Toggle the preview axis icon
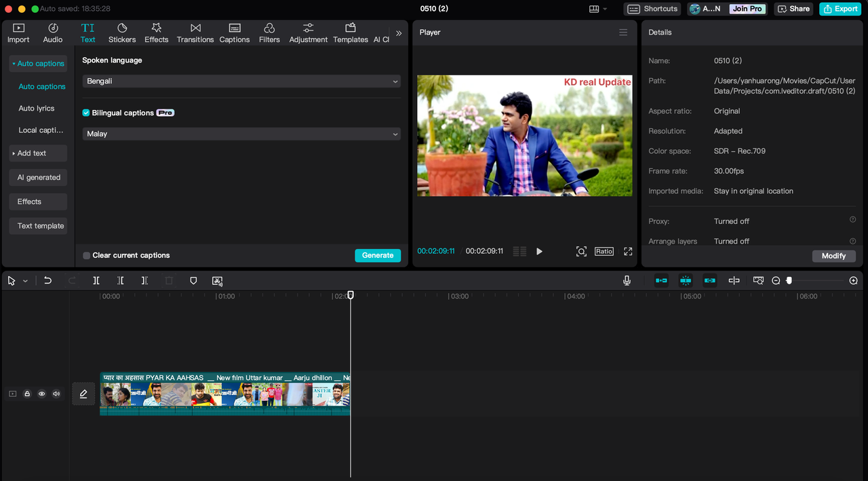Image resolution: width=868 pixels, height=481 pixels. [x=734, y=280]
